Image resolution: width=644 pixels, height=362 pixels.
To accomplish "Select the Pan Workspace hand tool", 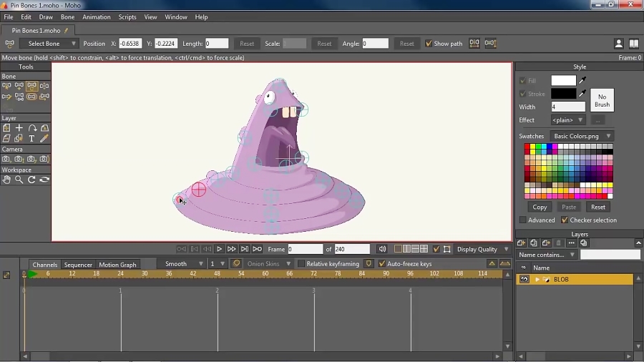I will click(6, 180).
